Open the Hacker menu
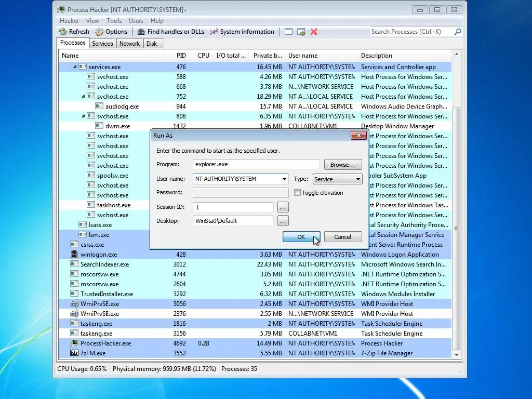Image resolution: width=532 pixels, height=399 pixels. pos(69,21)
